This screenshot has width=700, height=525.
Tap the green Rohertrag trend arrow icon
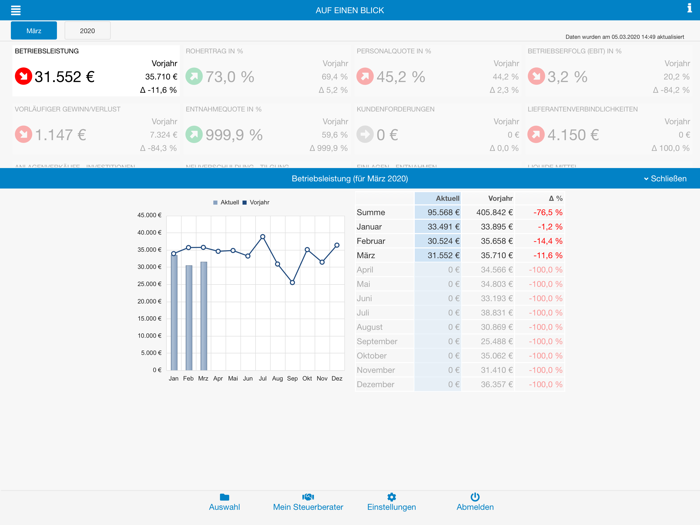194,76
